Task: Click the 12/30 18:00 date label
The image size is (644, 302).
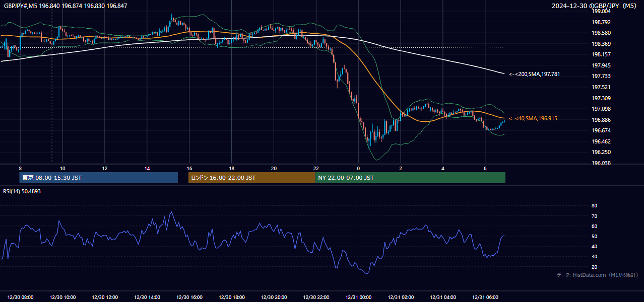Action: click(232, 297)
